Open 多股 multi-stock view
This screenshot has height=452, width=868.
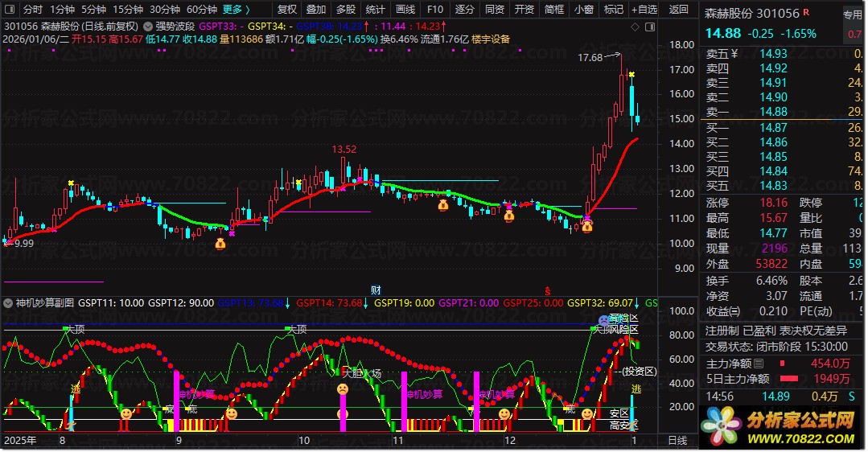point(346,10)
